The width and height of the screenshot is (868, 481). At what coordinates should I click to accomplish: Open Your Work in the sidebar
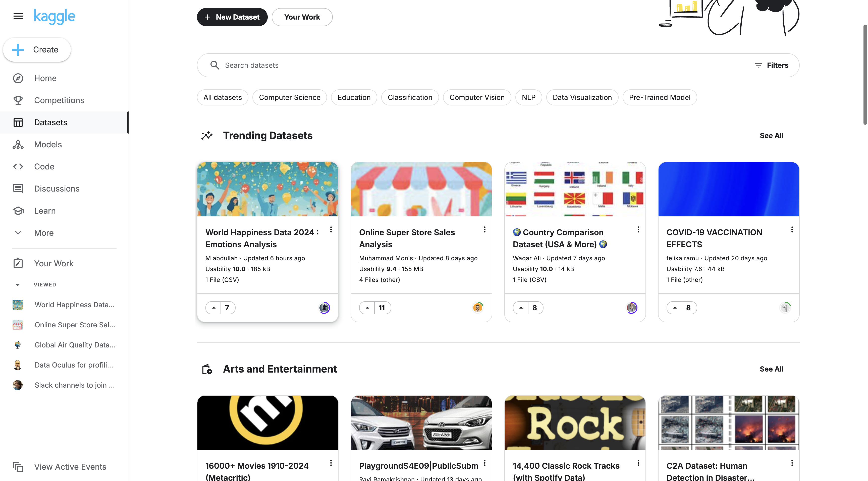(53, 263)
